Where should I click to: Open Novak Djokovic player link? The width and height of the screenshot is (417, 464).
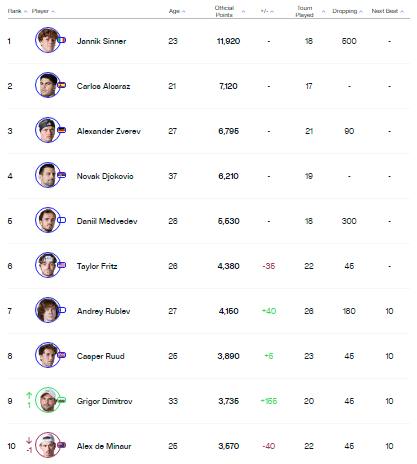click(x=105, y=176)
